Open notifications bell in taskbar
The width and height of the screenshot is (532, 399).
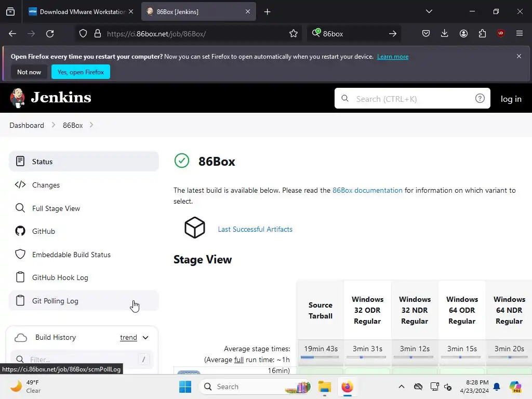tap(497, 387)
